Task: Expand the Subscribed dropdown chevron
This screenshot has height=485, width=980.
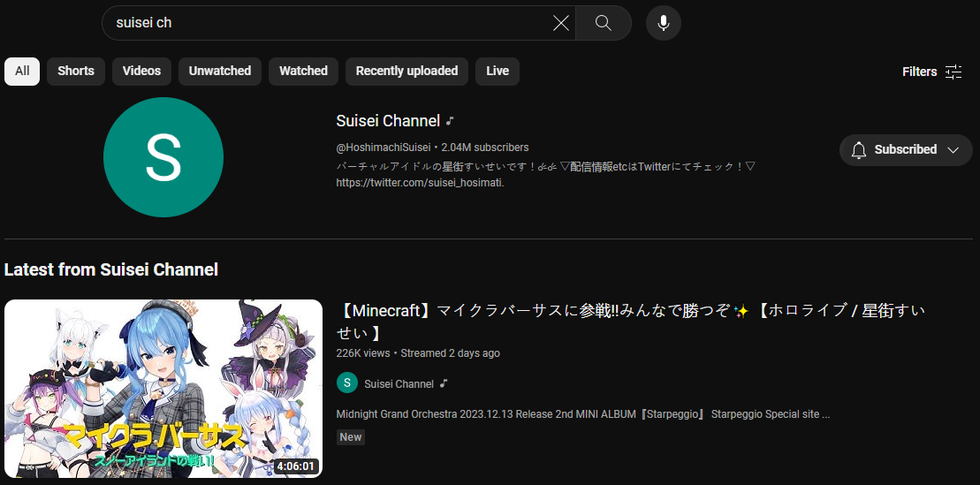Action: click(x=953, y=150)
